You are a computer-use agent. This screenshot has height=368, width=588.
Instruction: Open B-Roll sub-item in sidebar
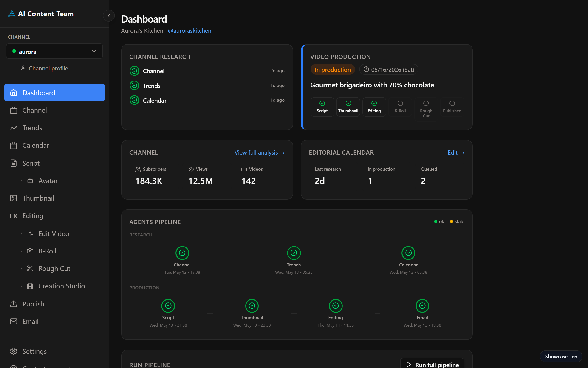[x=42, y=251]
